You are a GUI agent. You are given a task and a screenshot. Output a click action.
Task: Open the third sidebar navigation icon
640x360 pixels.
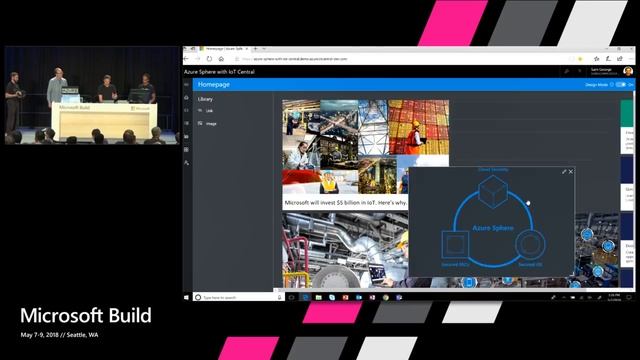click(187, 110)
